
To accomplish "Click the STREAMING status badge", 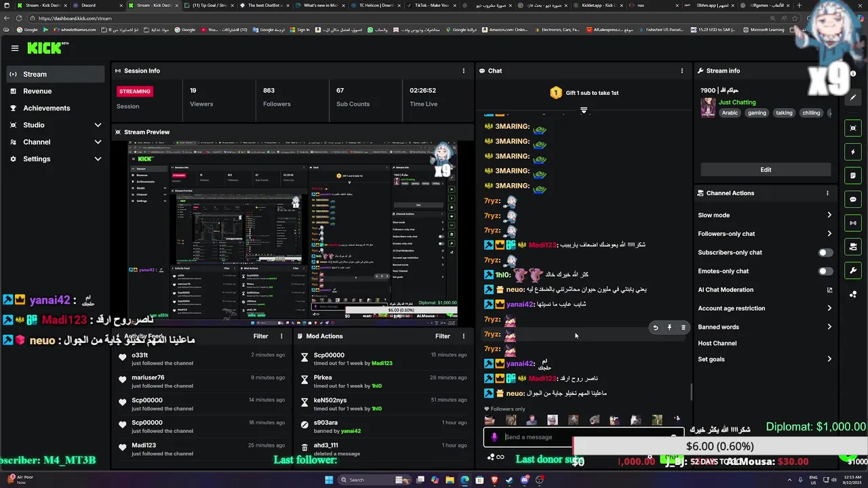I will [135, 91].
